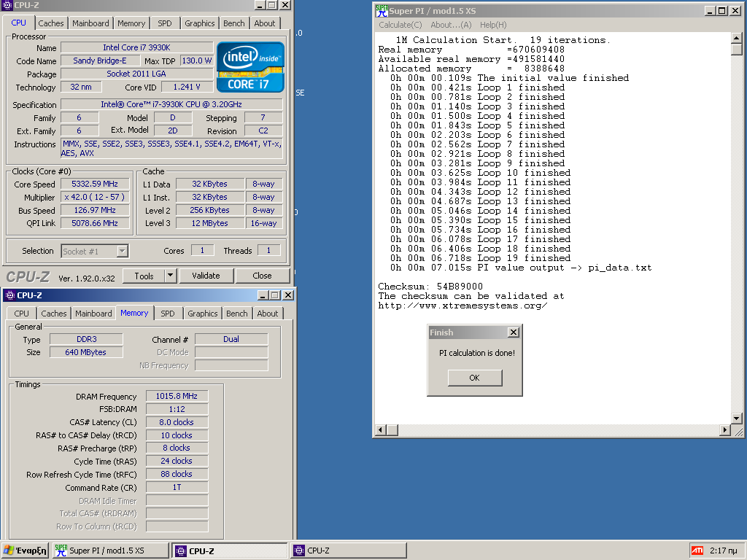Click the Tools button in CPU-Z
The height and width of the screenshot is (560, 747).
tap(144, 276)
